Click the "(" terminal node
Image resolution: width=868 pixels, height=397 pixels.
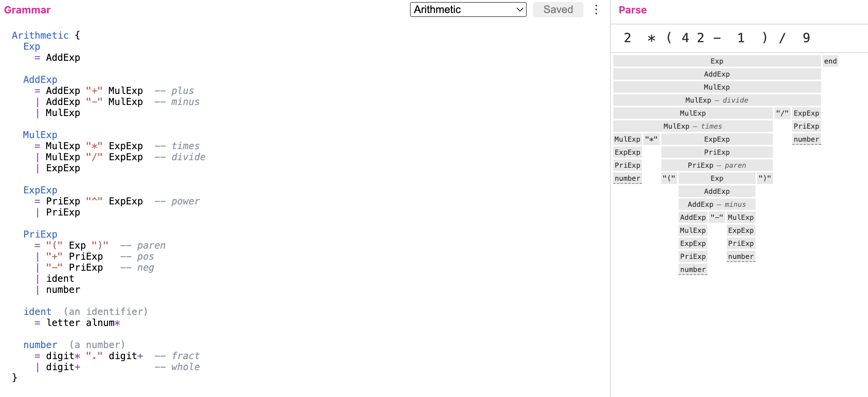(669, 178)
